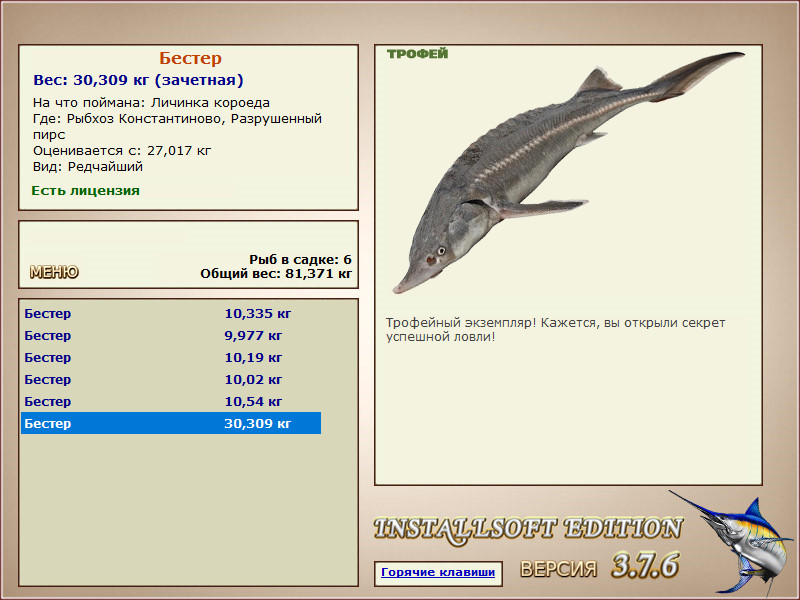
Task: Open the МЕНЮ button
Action: pyautogui.click(x=54, y=272)
